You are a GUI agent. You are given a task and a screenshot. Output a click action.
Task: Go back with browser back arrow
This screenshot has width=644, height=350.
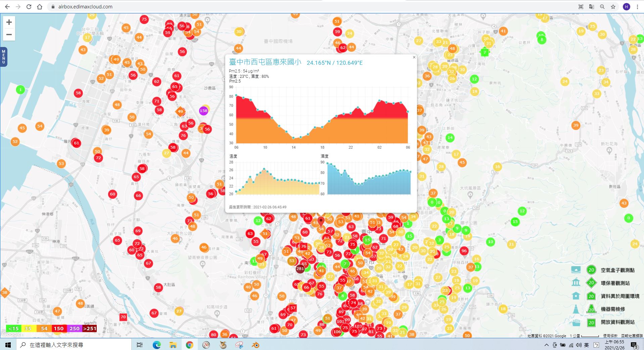point(7,7)
